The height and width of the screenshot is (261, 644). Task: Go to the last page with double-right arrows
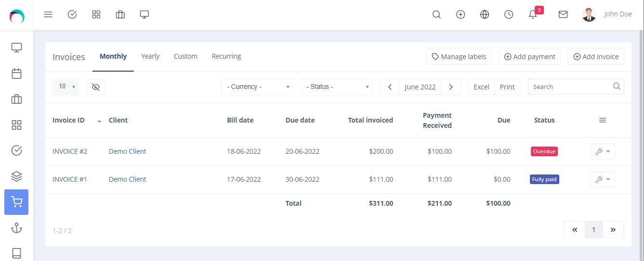point(613,230)
